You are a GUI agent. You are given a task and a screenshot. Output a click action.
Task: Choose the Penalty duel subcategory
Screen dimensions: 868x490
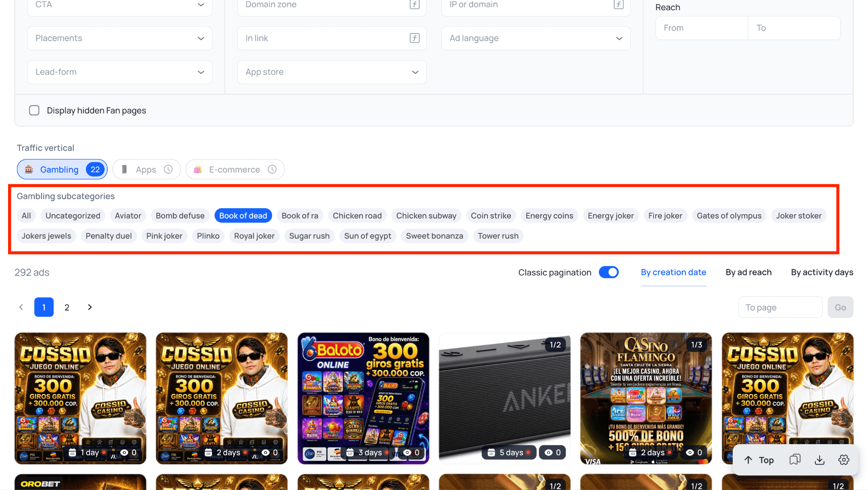pyautogui.click(x=108, y=236)
